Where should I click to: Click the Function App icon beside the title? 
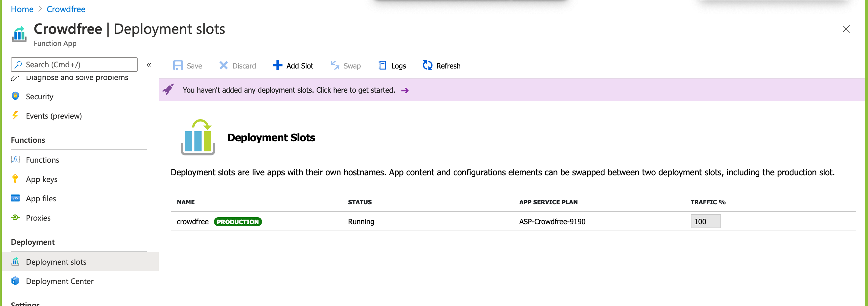(19, 34)
